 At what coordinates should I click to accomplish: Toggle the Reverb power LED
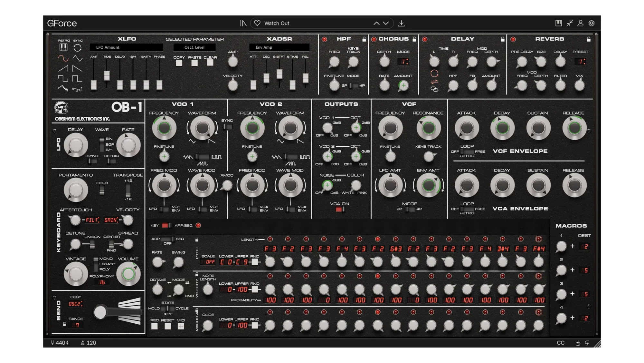513,39
